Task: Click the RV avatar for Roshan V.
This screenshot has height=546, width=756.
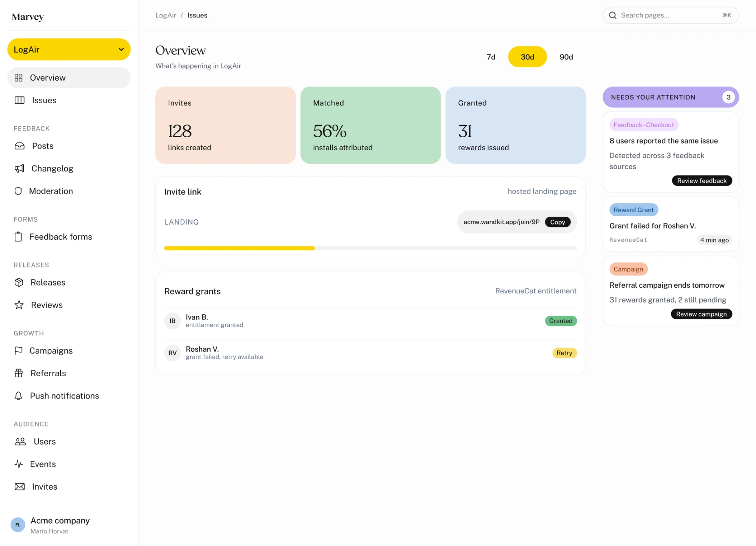Action: [x=172, y=353]
